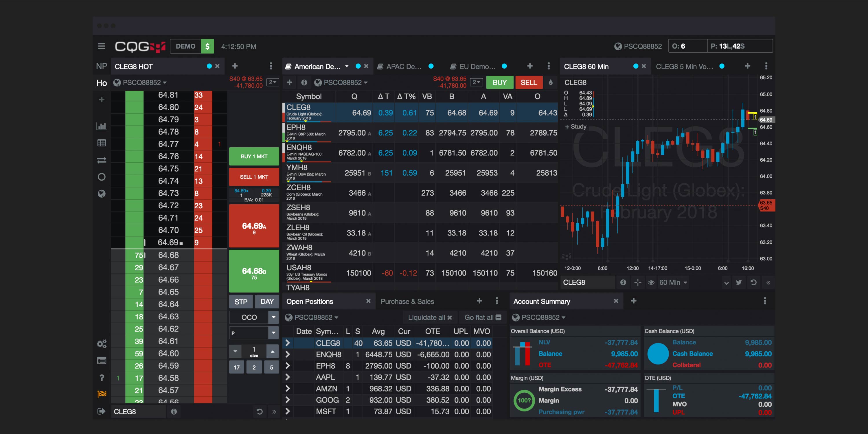Add symbol with plus in quote board toolbar

tap(289, 82)
